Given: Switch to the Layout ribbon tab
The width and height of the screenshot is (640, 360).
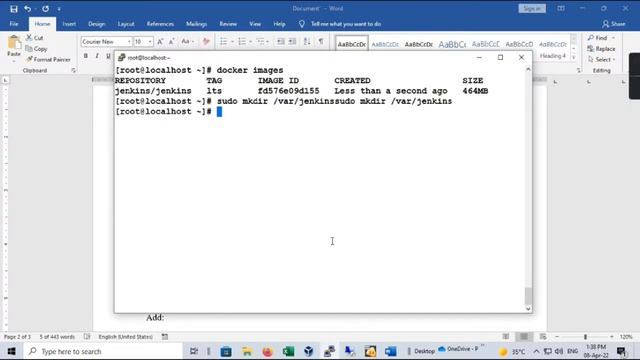Looking at the screenshot, I should pos(126,24).
